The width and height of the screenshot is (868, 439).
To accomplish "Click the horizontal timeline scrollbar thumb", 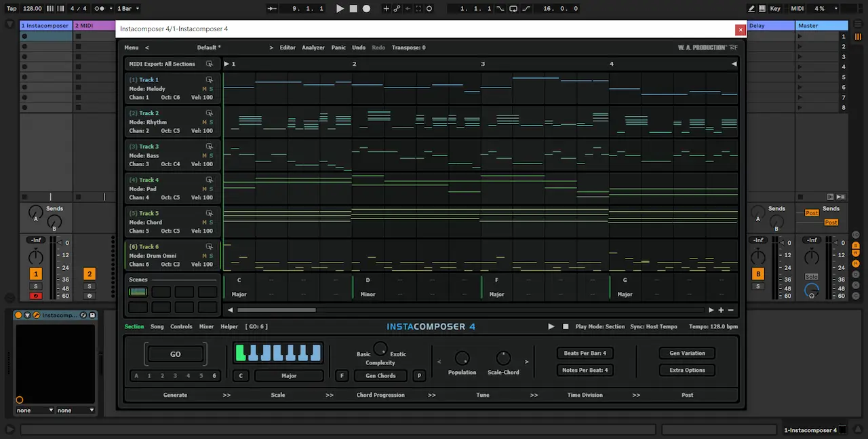I will coord(277,310).
